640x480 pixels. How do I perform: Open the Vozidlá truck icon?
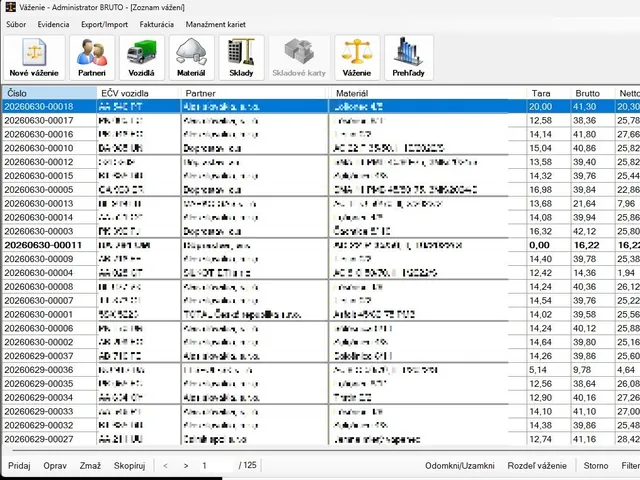click(142, 58)
